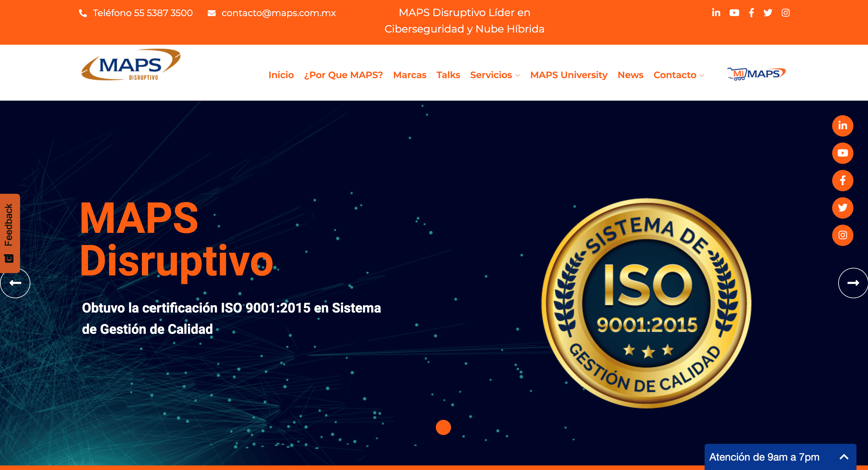The width and height of the screenshot is (868, 470).
Task: Open Facebook icon in top orange bar
Action: [x=751, y=13]
